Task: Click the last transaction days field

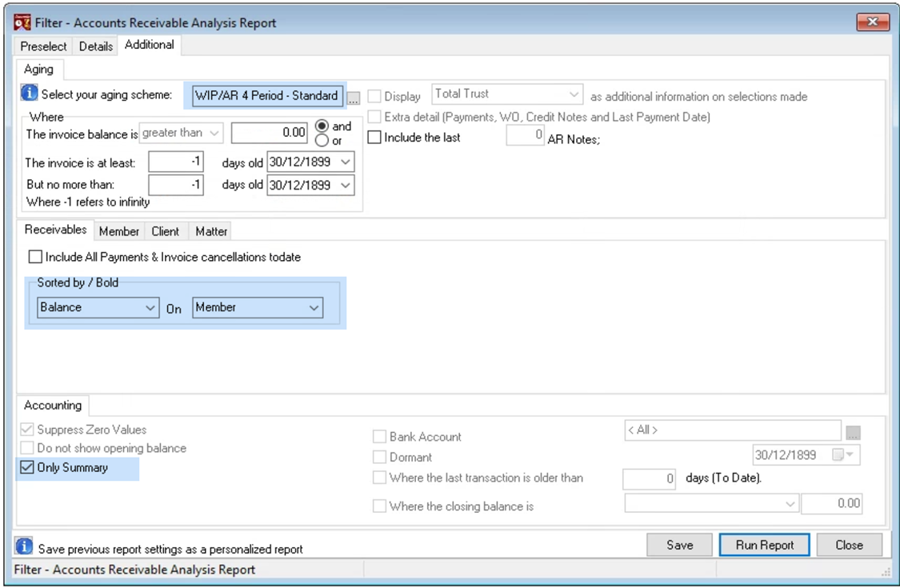Action: (x=649, y=478)
